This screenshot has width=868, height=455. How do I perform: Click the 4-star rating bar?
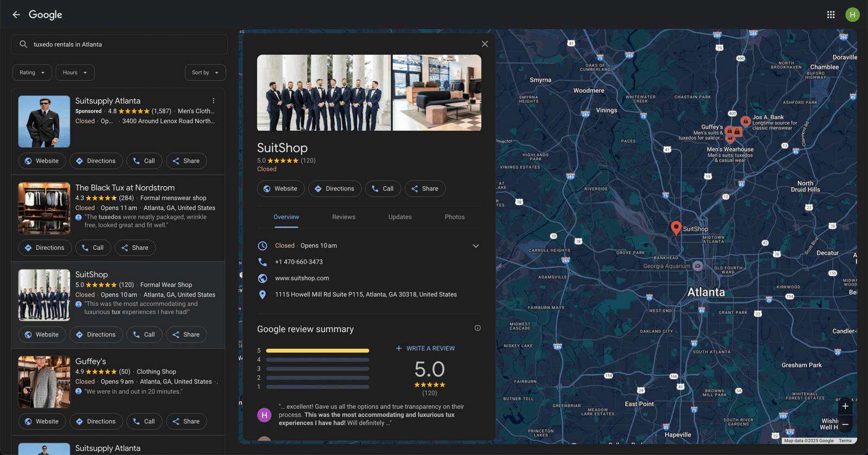coord(317,359)
